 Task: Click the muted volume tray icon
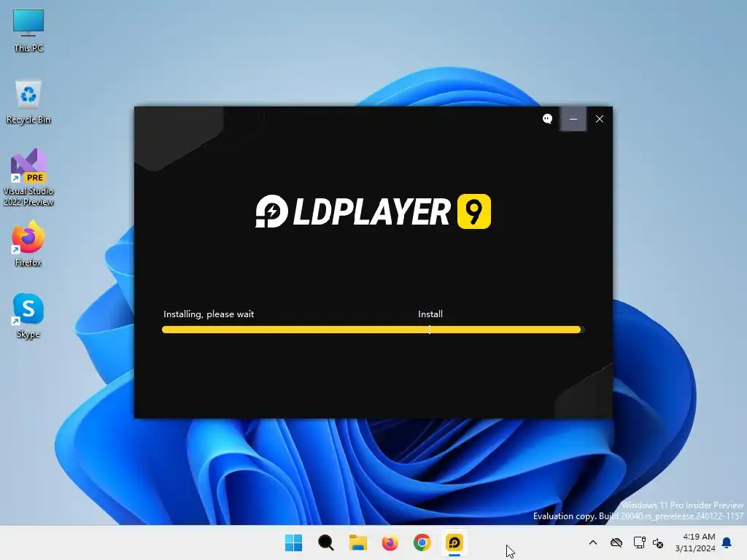pos(658,542)
